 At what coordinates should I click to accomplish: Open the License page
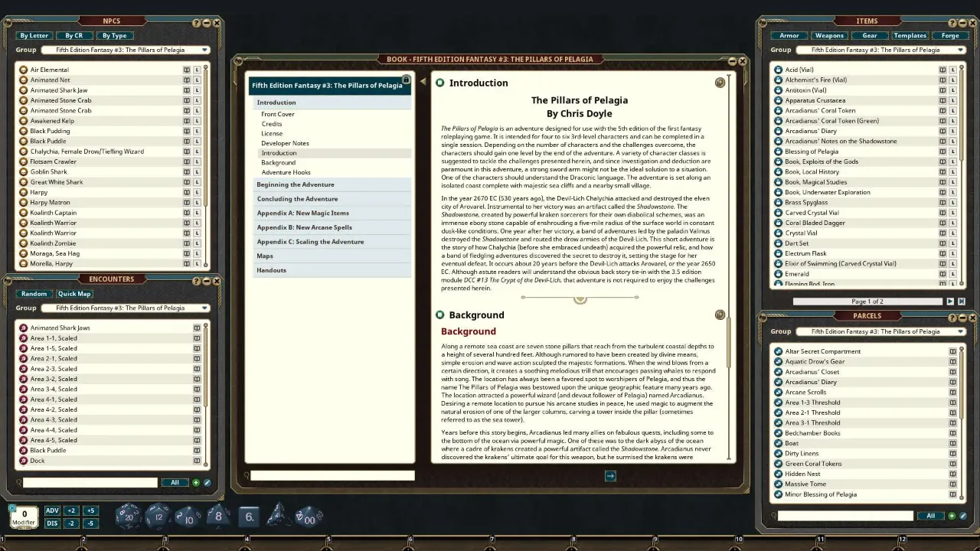tap(272, 134)
